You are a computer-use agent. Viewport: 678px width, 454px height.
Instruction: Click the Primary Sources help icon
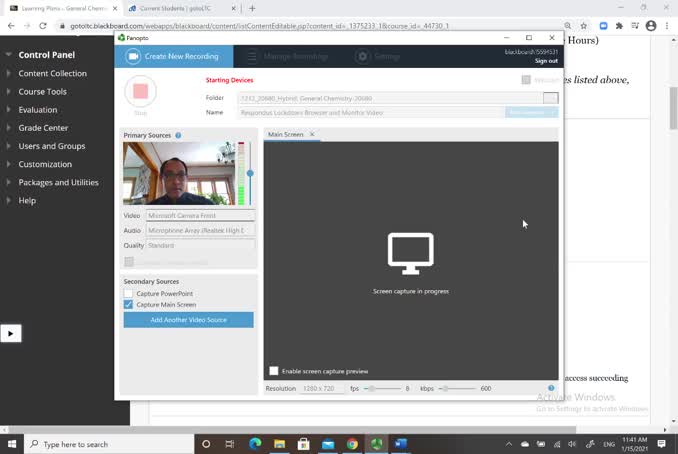click(178, 135)
